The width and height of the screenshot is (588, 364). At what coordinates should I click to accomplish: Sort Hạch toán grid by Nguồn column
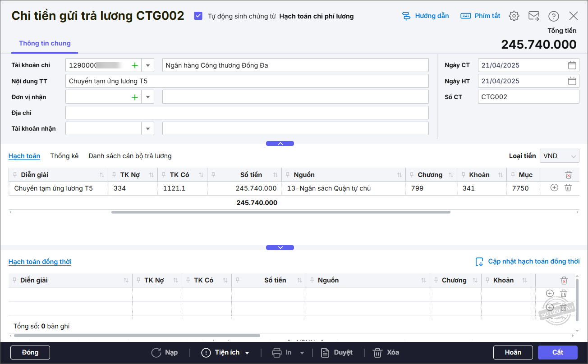coord(400,175)
